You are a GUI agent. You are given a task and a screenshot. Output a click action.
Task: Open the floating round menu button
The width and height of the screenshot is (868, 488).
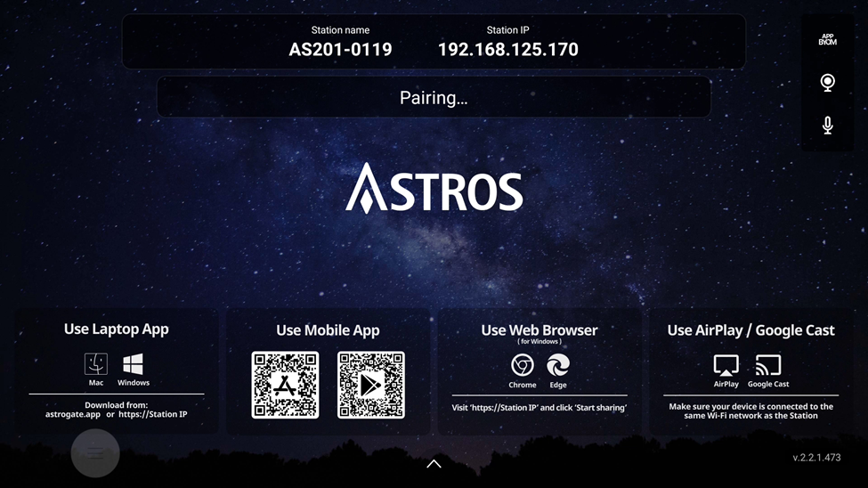pyautogui.click(x=95, y=453)
